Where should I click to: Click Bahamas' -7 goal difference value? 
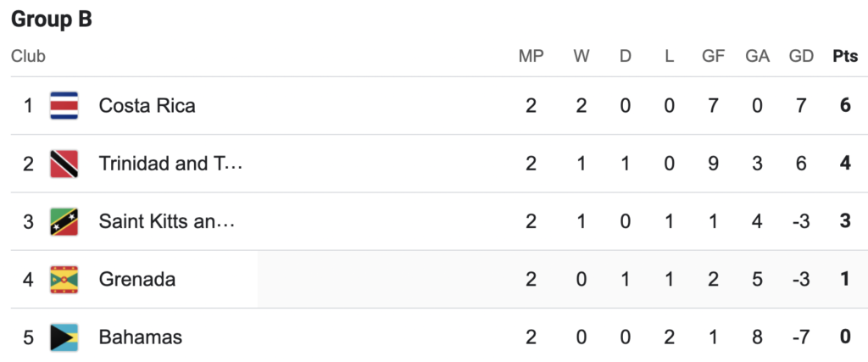(801, 337)
